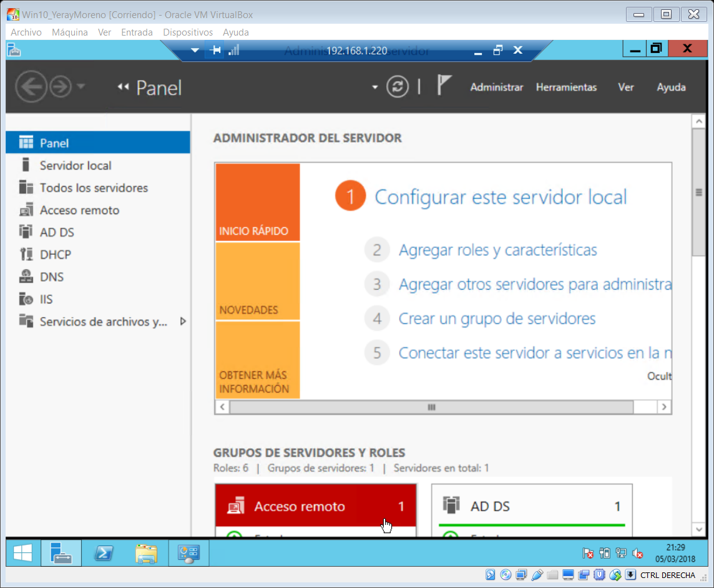This screenshot has height=588, width=714.
Task: Click the welcome tile right scroll arrow
Action: (664, 407)
